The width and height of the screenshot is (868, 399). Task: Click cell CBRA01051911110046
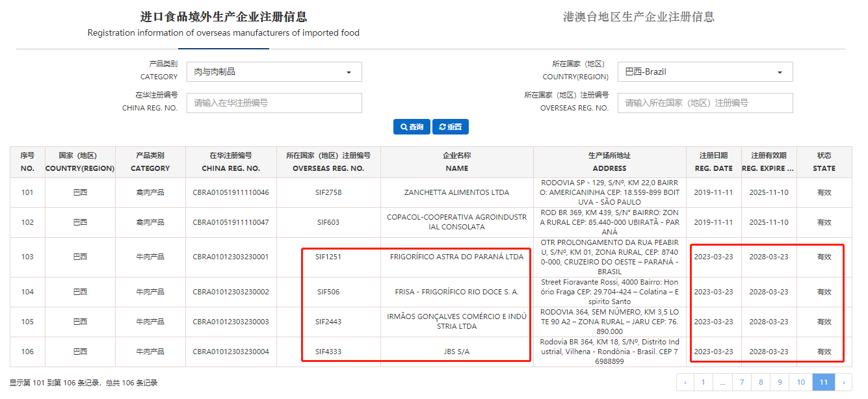point(231,192)
